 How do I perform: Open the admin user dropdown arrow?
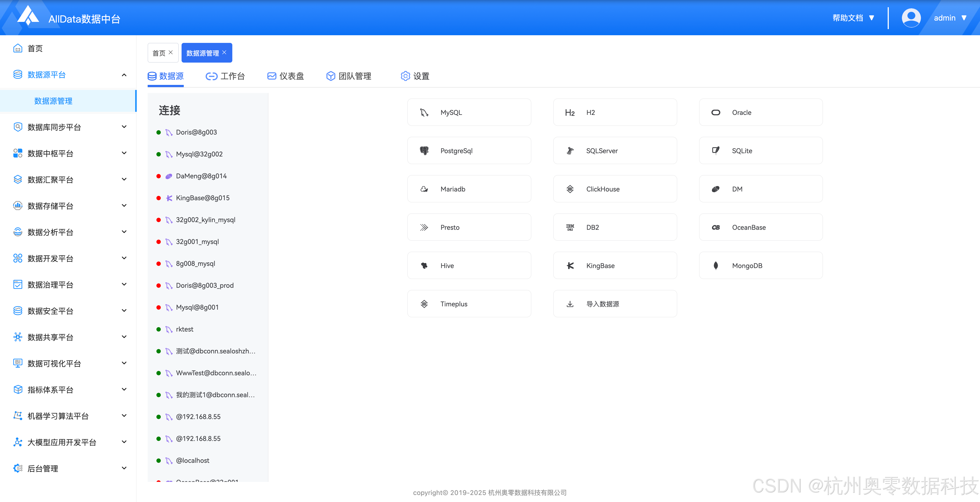coord(964,18)
